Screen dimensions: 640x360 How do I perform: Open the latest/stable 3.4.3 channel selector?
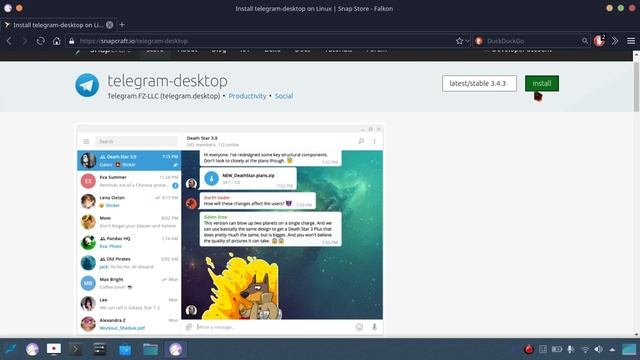click(x=479, y=83)
